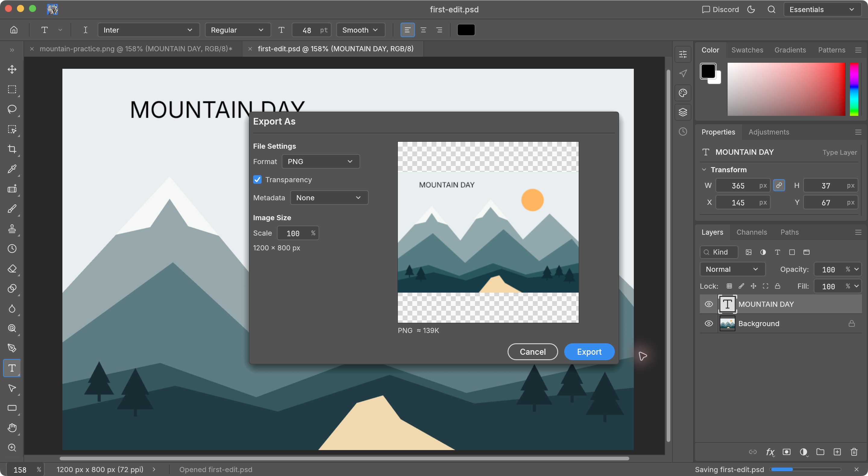868x476 pixels.
Task: Hide the Background layer
Action: (709, 324)
